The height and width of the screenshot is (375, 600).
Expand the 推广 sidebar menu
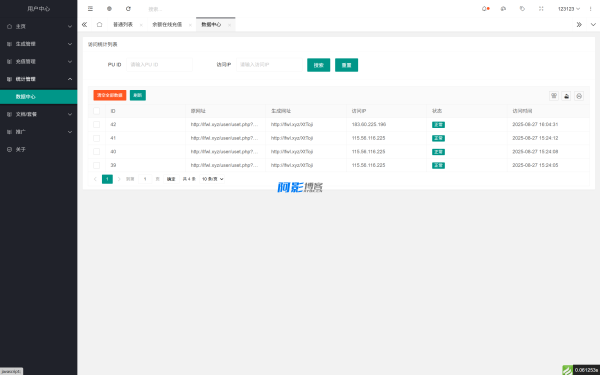(x=38, y=132)
